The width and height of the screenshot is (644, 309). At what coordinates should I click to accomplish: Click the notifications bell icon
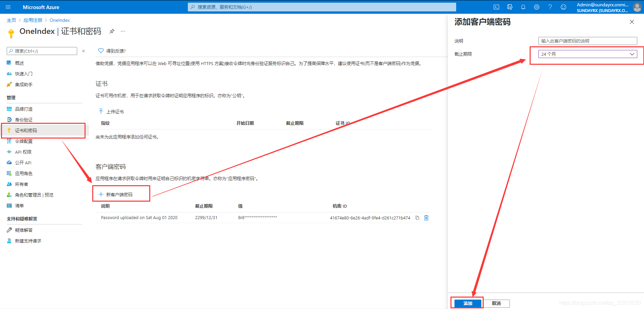[523, 7]
